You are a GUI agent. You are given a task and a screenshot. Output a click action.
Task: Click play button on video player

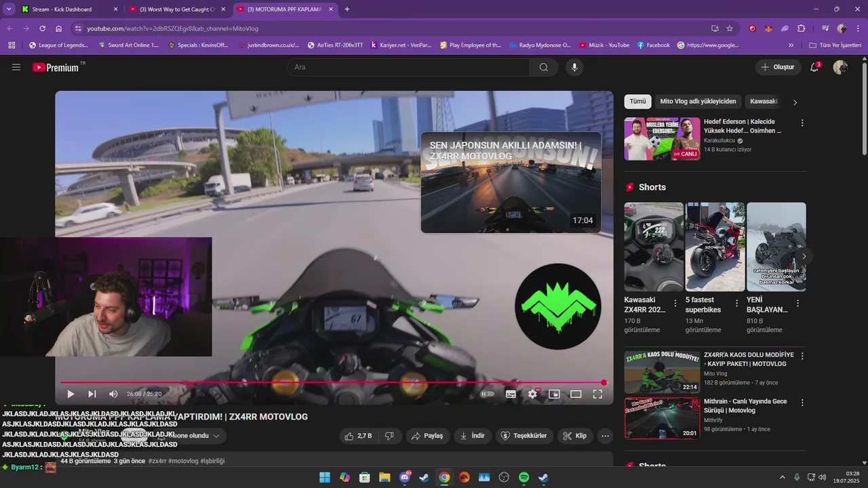[x=71, y=394]
